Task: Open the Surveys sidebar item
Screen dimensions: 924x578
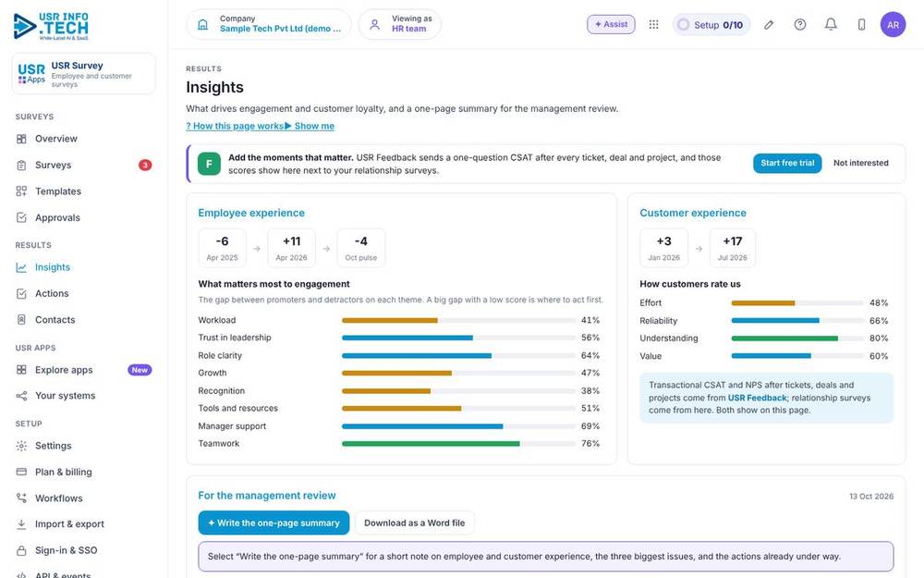Action: point(53,166)
